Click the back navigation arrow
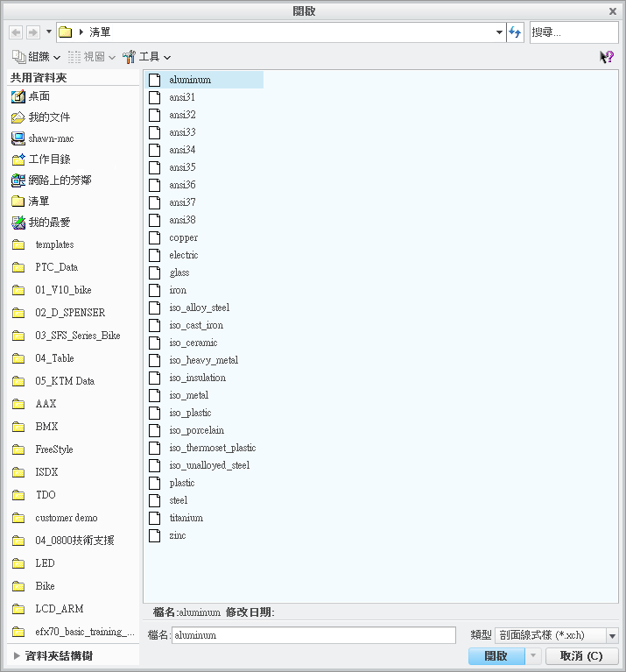This screenshot has height=672, width=626. tap(15, 32)
